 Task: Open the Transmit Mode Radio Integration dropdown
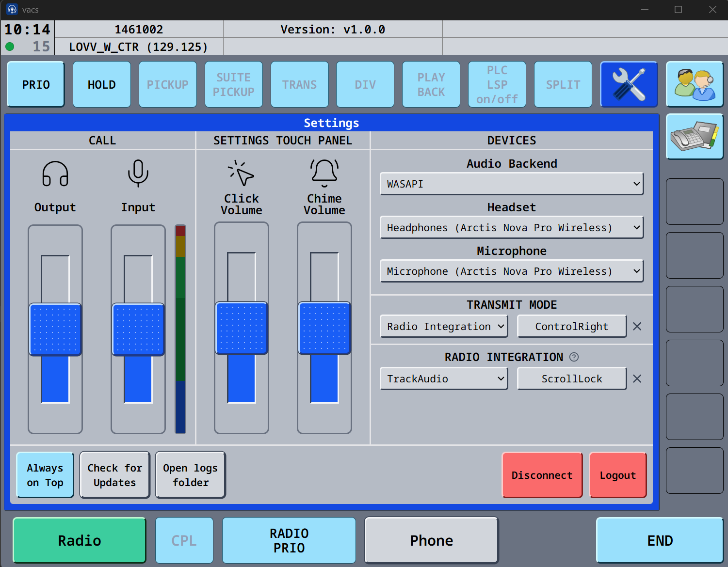click(x=444, y=327)
